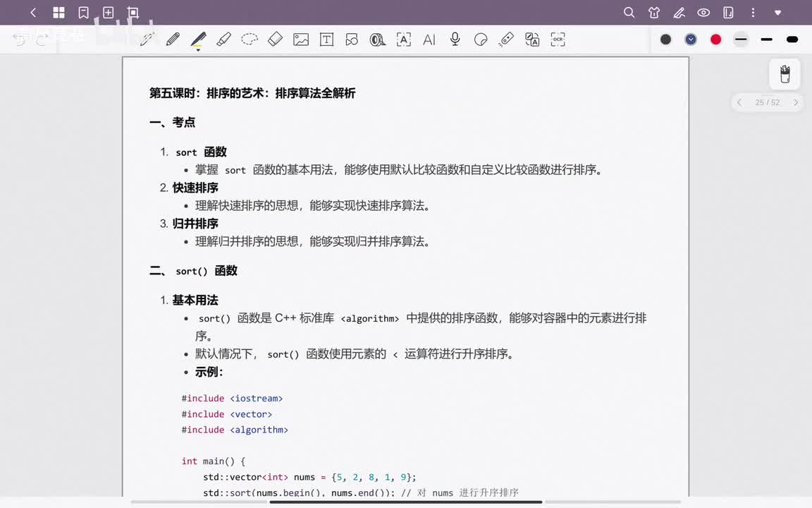
Task: Open search in the note
Action: [629, 13]
